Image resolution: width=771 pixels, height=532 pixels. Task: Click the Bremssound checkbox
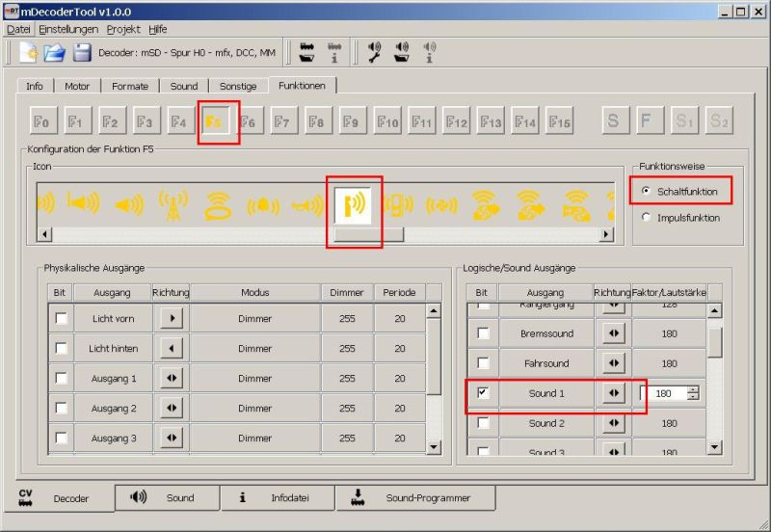coord(484,333)
